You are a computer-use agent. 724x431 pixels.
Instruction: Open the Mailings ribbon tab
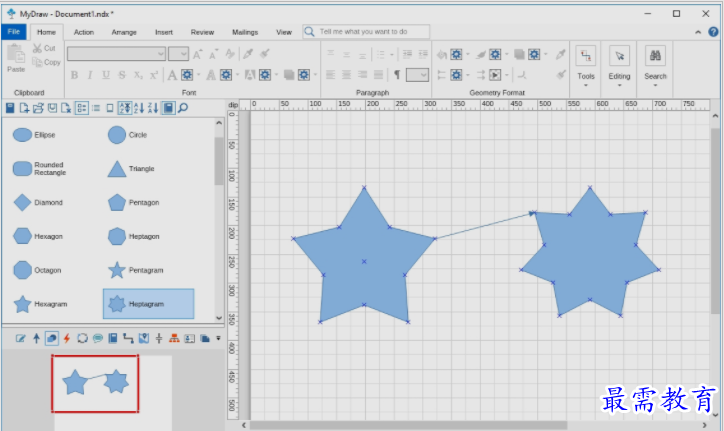[x=245, y=32]
